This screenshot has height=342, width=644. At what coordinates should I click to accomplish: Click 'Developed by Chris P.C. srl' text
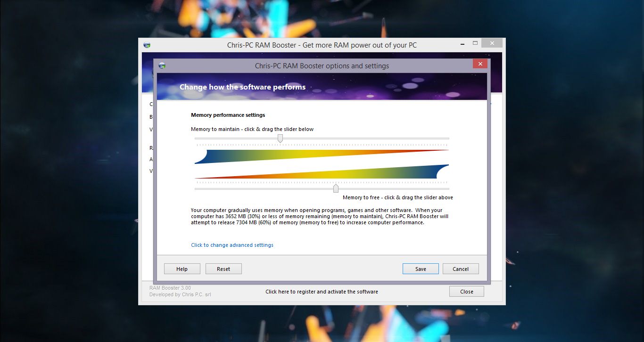click(180, 294)
